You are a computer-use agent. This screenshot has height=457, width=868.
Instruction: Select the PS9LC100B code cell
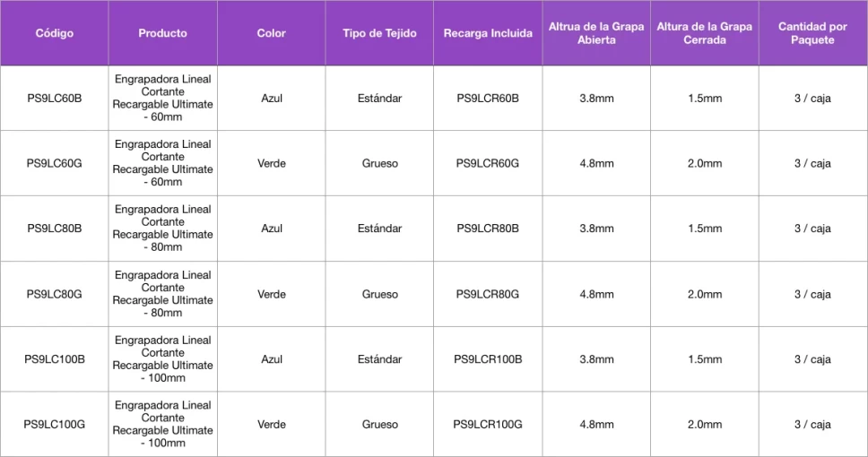[54, 359]
